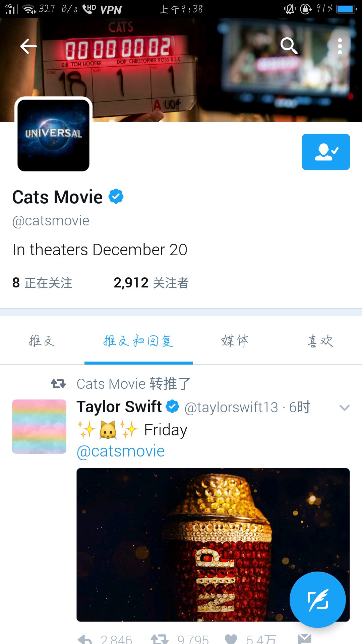The height and width of the screenshot is (644, 362).
Task: Switch to the 推文 tab
Action: [x=42, y=341]
